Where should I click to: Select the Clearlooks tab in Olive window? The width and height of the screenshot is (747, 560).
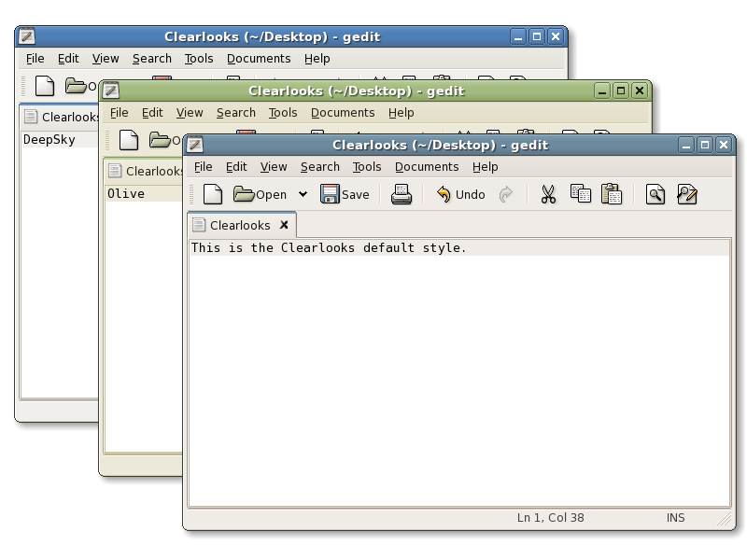(146, 171)
